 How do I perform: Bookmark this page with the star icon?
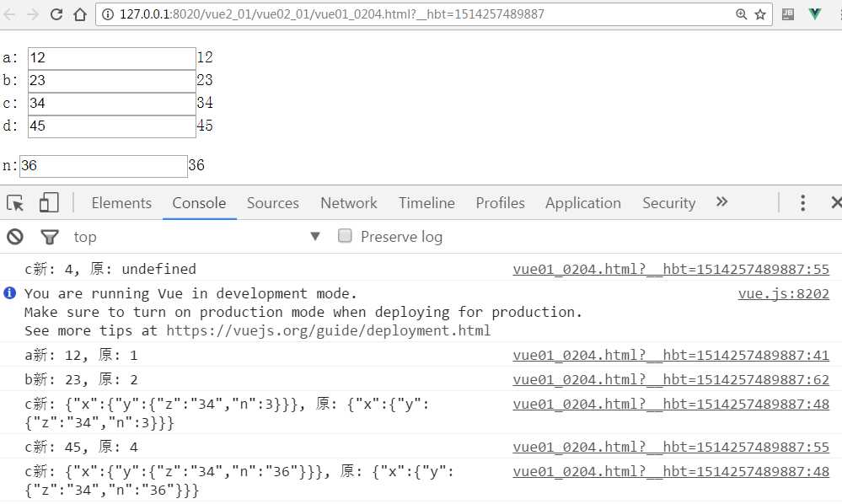(760, 14)
